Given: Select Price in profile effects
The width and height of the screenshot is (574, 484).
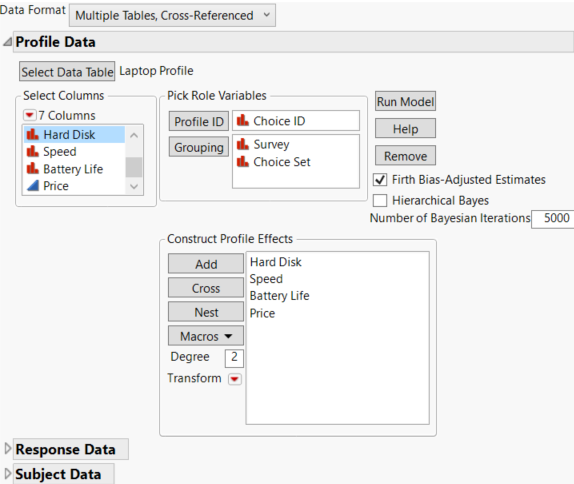Looking at the screenshot, I should (x=262, y=313).
